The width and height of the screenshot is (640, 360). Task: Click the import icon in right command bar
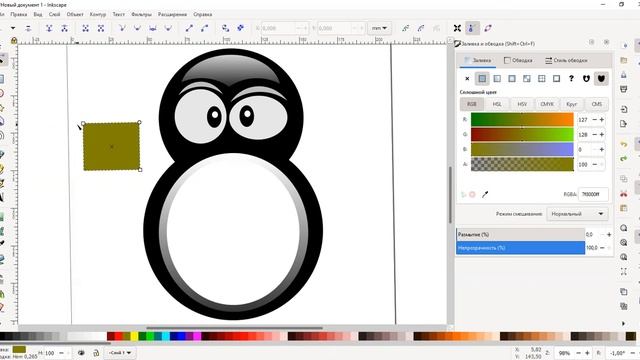[623, 109]
